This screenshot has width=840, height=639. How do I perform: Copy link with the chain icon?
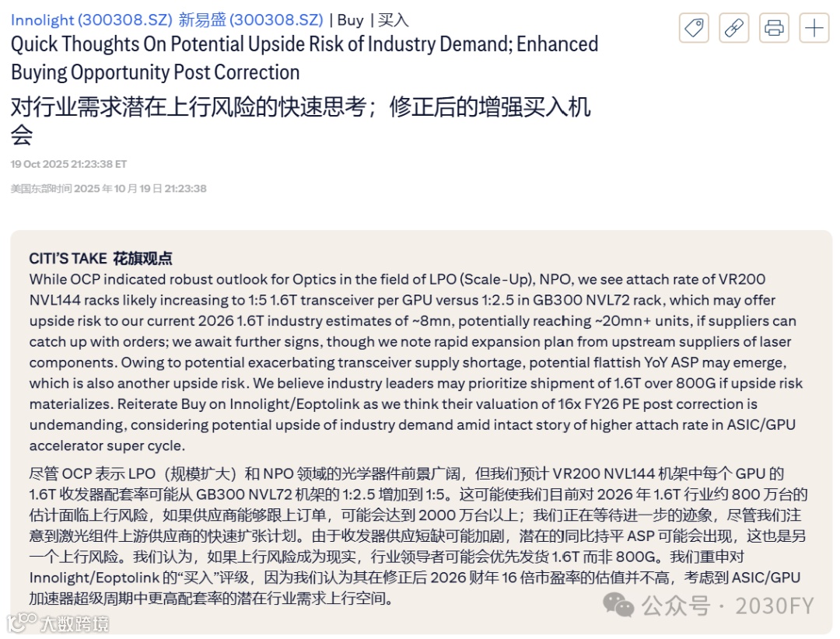733,27
